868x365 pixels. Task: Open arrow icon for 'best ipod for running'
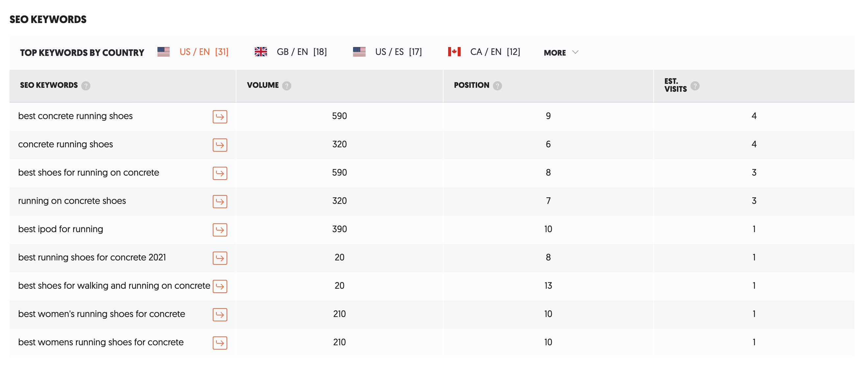[x=220, y=230]
